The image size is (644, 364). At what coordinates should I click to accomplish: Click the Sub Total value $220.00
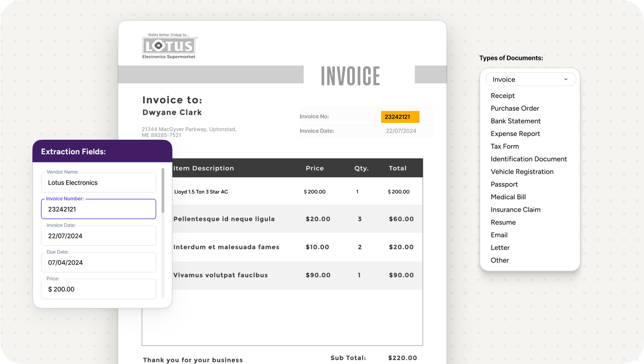[403, 358]
